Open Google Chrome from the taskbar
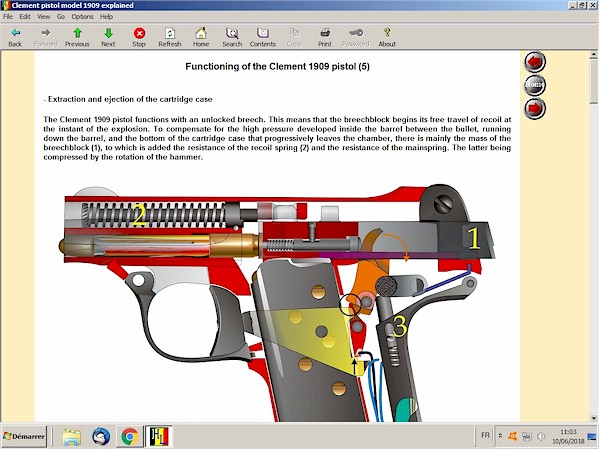 (130, 437)
